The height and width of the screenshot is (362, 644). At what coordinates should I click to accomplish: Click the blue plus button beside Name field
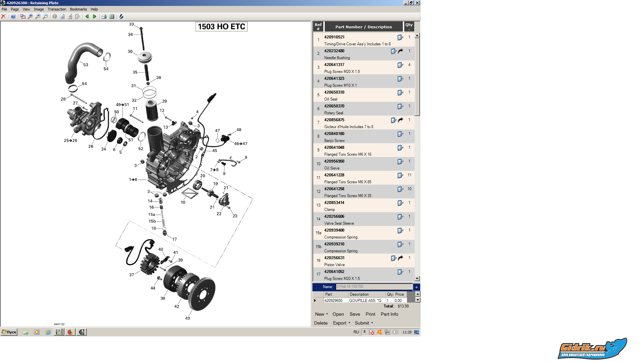[x=417, y=287]
